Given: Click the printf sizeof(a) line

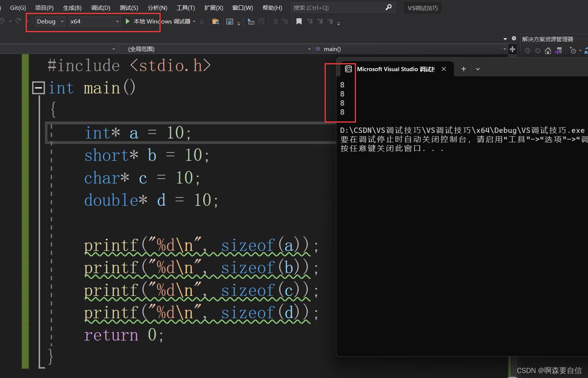Looking at the screenshot, I should pos(201,246).
